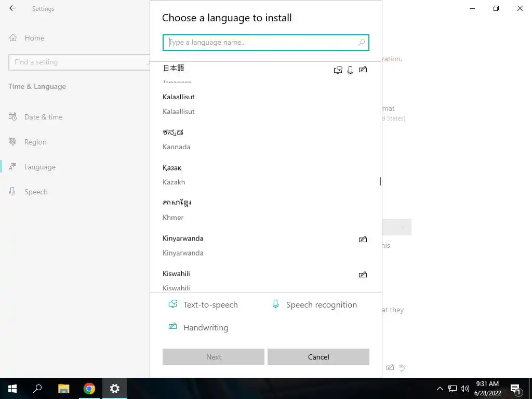
Task: Click the Japanese handwriting icon
Action: 363,70
